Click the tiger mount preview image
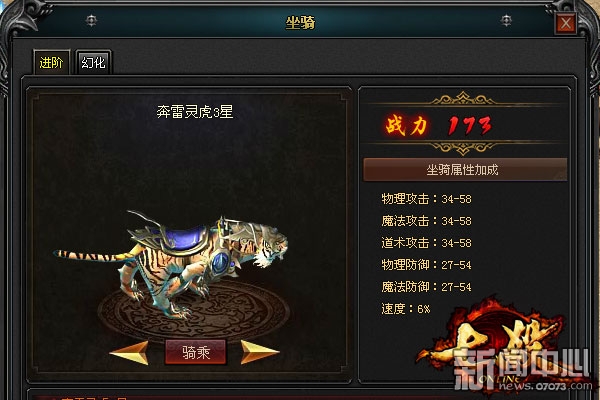The image size is (600, 400). (x=170, y=264)
